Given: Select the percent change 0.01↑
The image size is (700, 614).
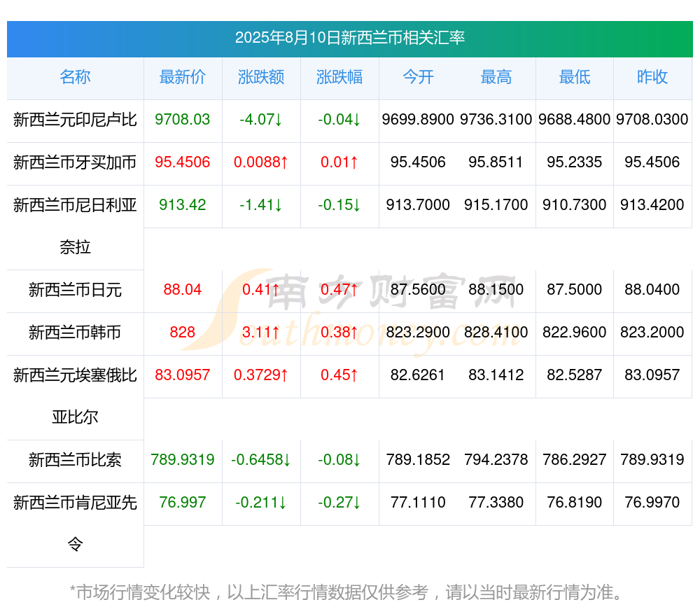Looking at the screenshot, I should 339,162.
